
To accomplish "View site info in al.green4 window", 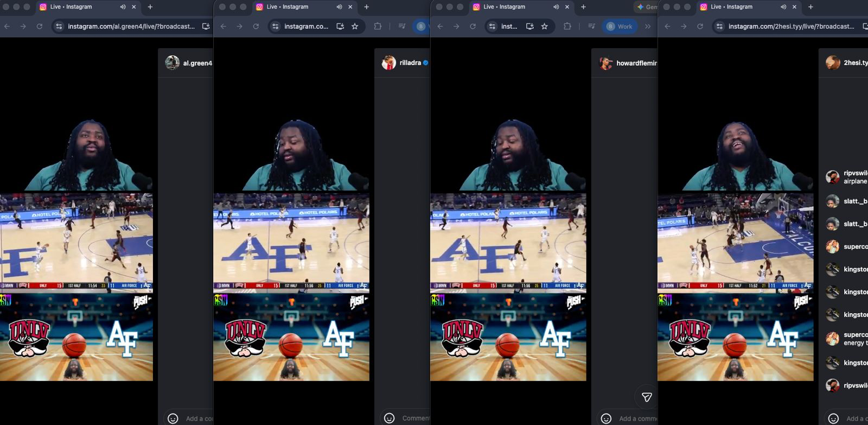I will (59, 26).
